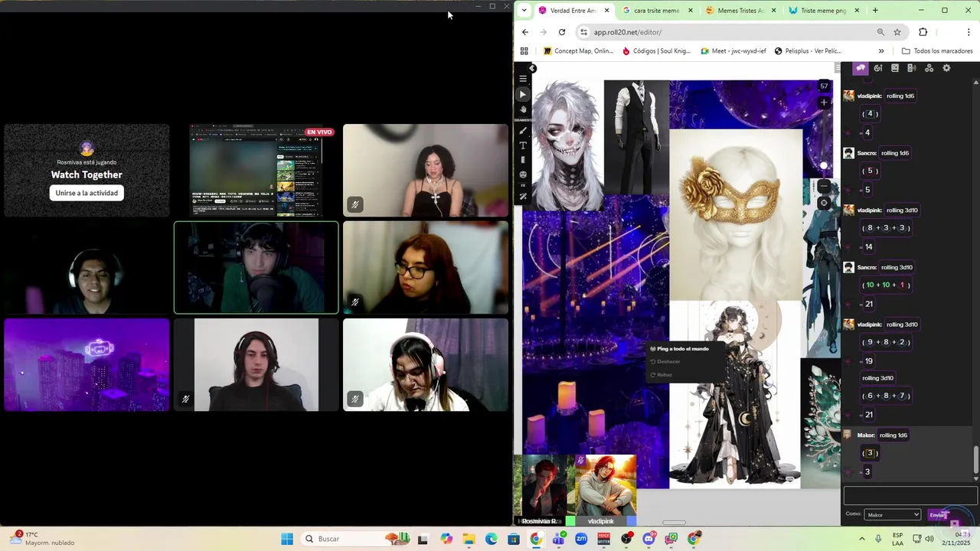
Task: Pick the Text tool in Roll20 toolbar
Action: 523,145
